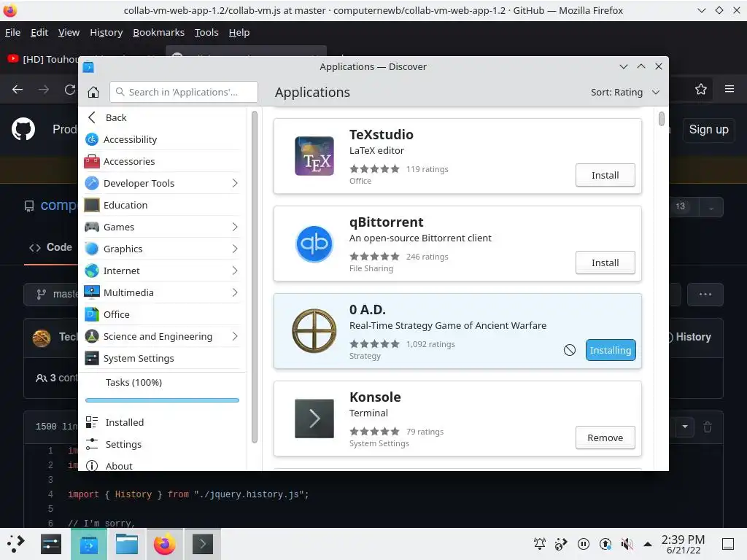Click the TeXstudio app icon
This screenshot has height=560, width=747.
tap(314, 156)
